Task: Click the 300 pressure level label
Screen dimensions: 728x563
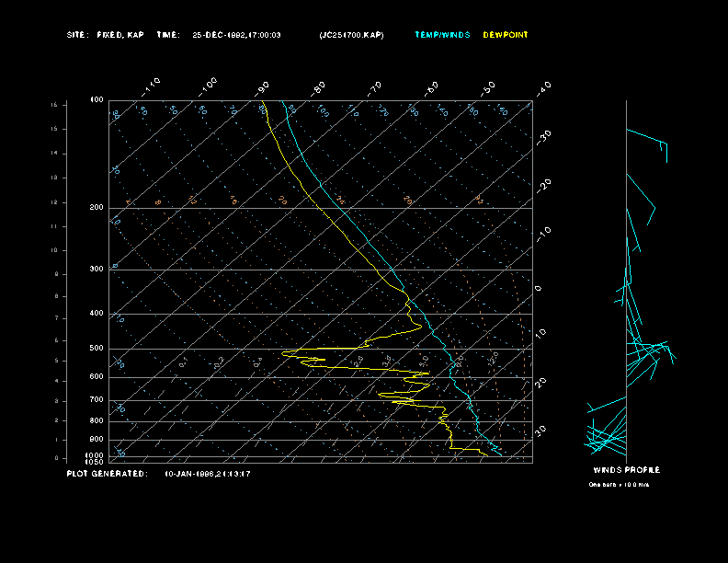Action: point(97,270)
